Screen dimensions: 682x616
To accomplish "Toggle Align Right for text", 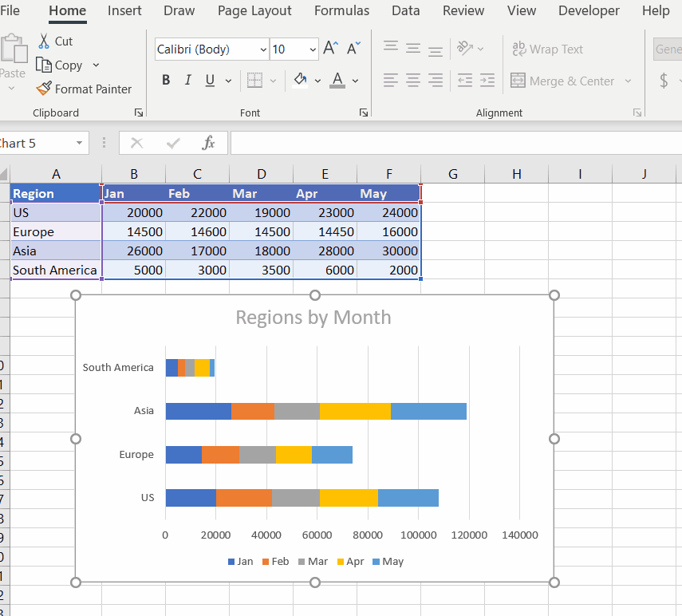I will 436,80.
